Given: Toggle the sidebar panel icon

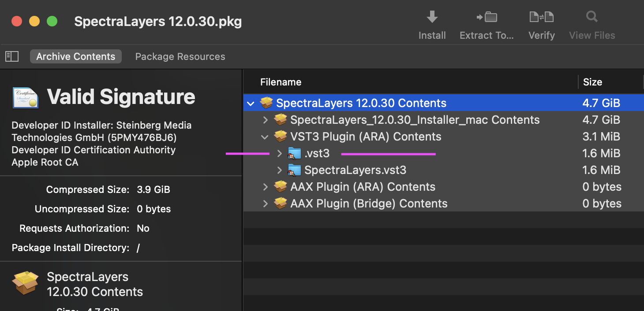Looking at the screenshot, I should [x=12, y=56].
